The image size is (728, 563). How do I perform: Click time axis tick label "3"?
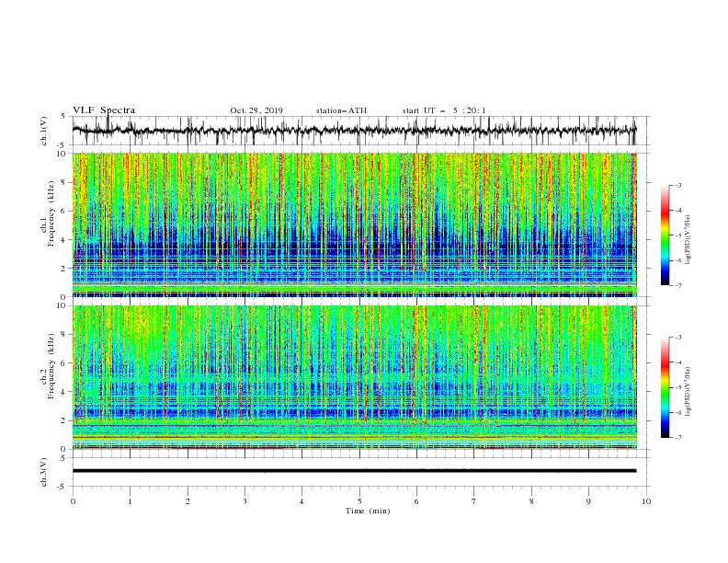tap(245, 501)
